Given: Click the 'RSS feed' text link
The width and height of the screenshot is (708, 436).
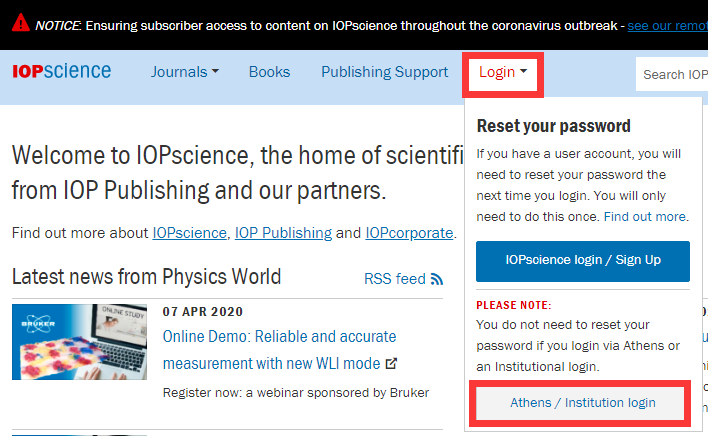Looking at the screenshot, I should pos(395,279).
